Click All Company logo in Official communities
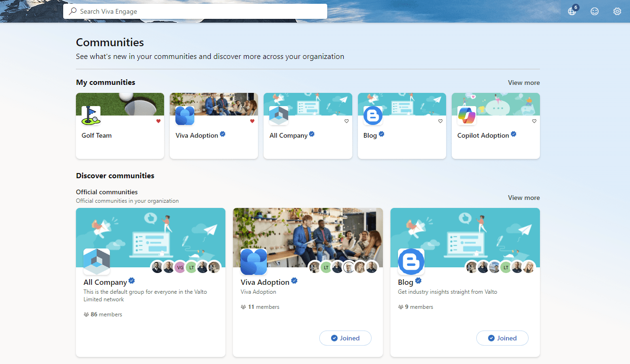 97,262
